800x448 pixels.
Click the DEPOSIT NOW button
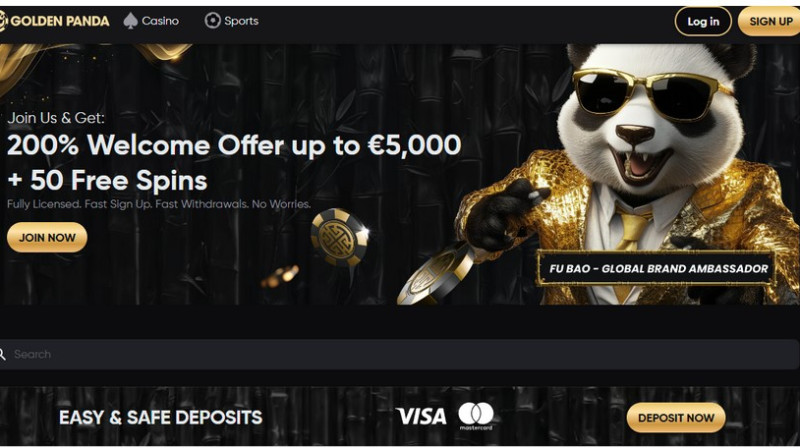tap(676, 418)
